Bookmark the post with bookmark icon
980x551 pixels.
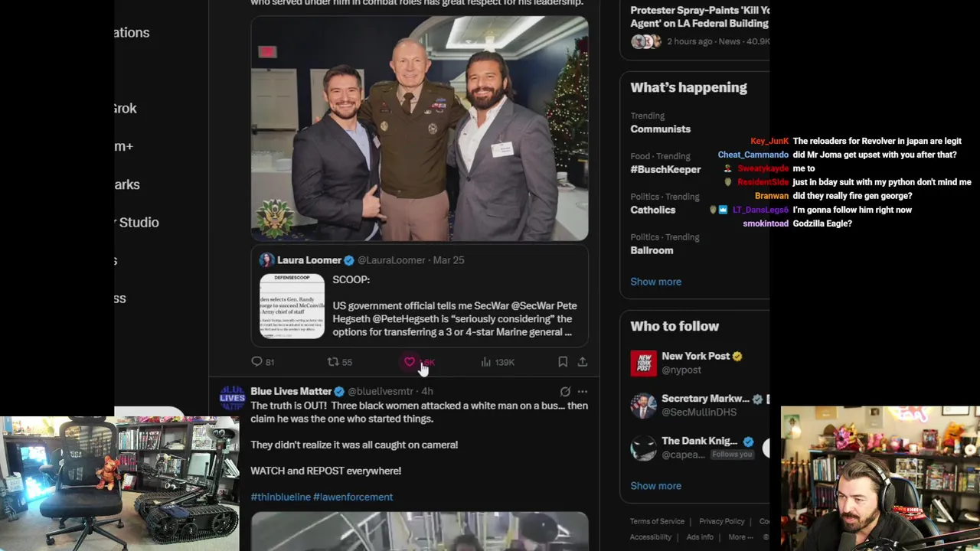tap(563, 362)
